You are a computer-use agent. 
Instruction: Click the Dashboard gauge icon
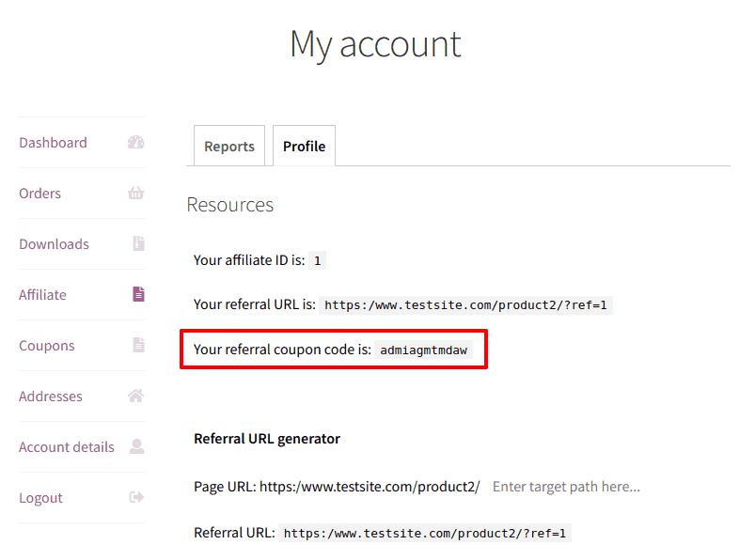pos(135,143)
